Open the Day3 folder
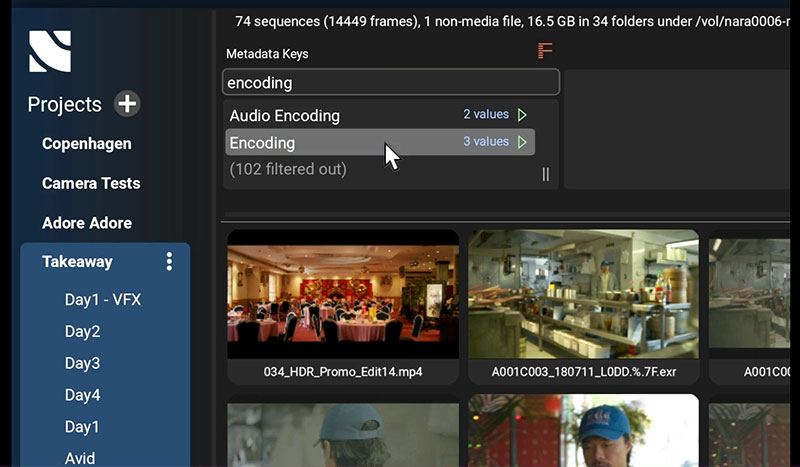The width and height of the screenshot is (800, 467). pyautogui.click(x=82, y=363)
